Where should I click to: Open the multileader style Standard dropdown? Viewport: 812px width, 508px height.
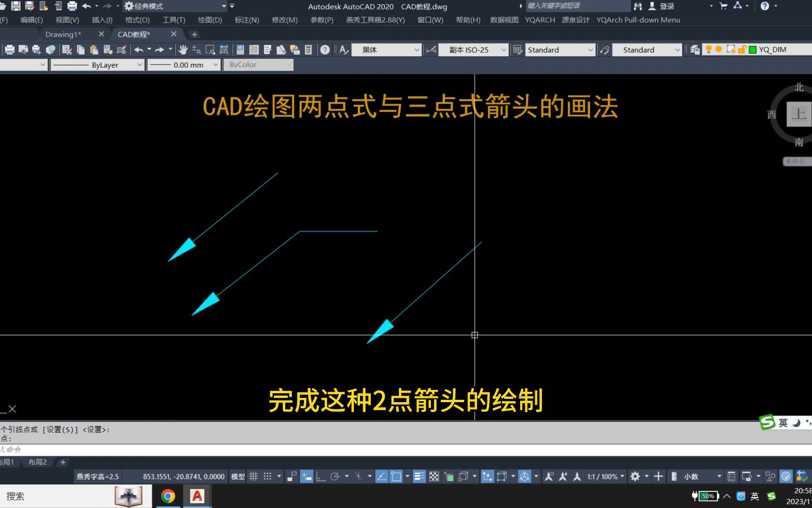pos(647,50)
